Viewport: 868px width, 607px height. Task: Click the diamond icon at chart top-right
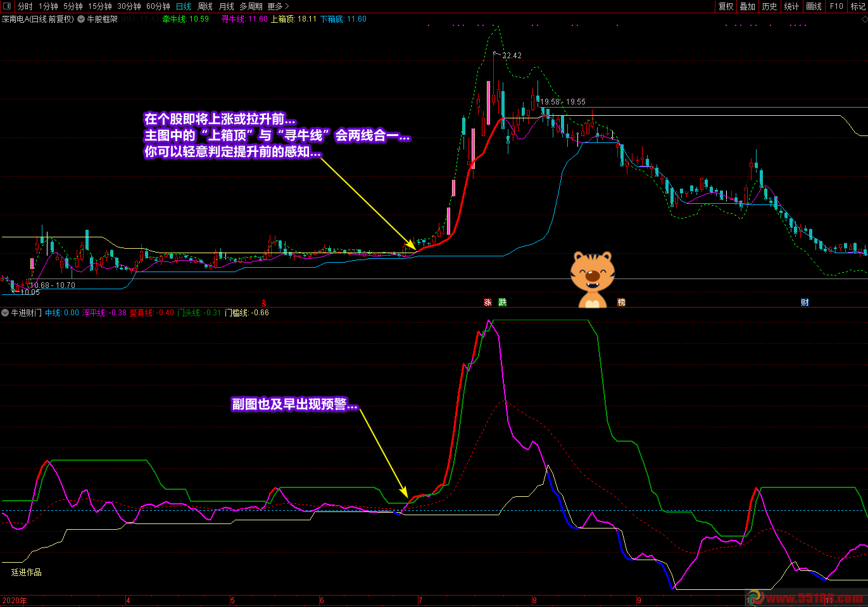(x=864, y=20)
